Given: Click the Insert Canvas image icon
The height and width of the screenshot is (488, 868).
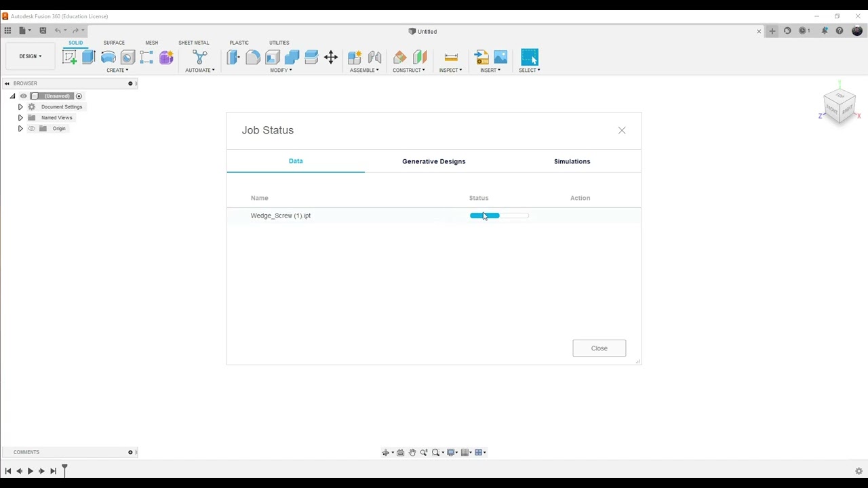Looking at the screenshot, I should tap(500, 57).
